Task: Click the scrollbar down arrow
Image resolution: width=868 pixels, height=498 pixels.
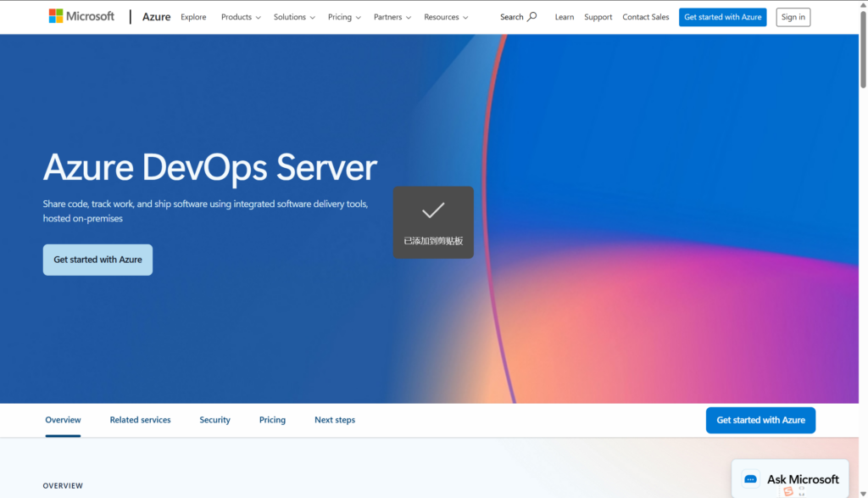Action: 863,493
